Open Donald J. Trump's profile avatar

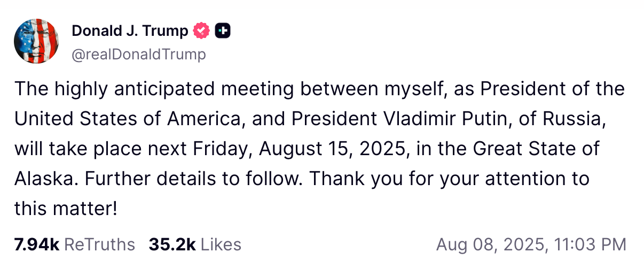coord(36,41)
